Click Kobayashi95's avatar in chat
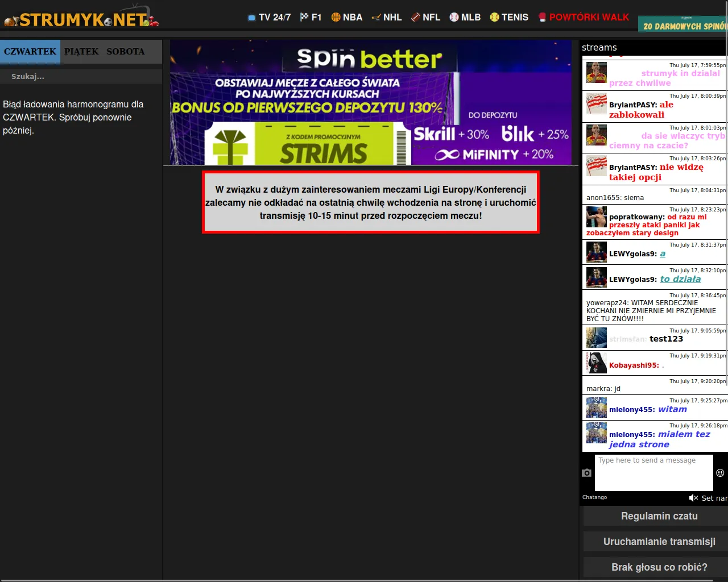The image size is (728, 582). tap(597, 363)
